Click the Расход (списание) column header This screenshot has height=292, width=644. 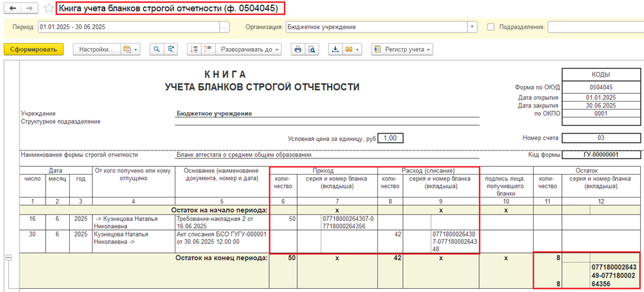pyautogui.click(x=428, y=170)
